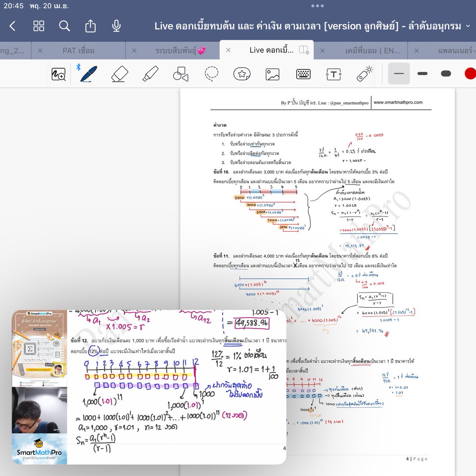The height and width of the screenshot is (476, 476).
Task: Expand the document title dropdown chevron
Action: click(468, 26)
